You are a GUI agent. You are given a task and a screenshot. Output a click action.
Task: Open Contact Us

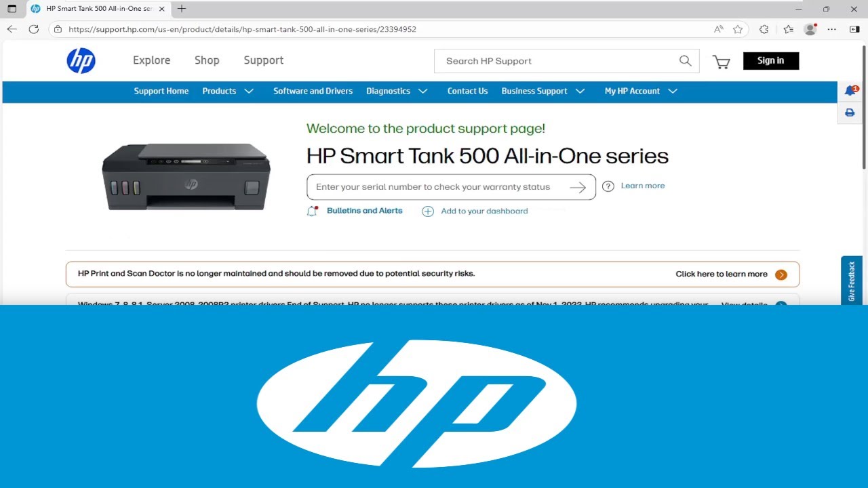click(467, 91)
